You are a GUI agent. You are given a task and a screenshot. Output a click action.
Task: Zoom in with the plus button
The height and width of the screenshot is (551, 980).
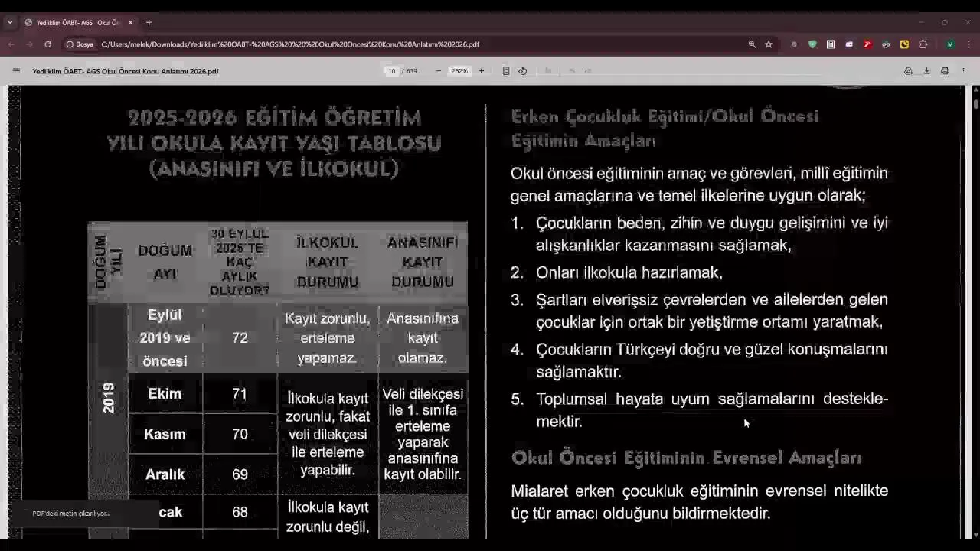point(481,71)
